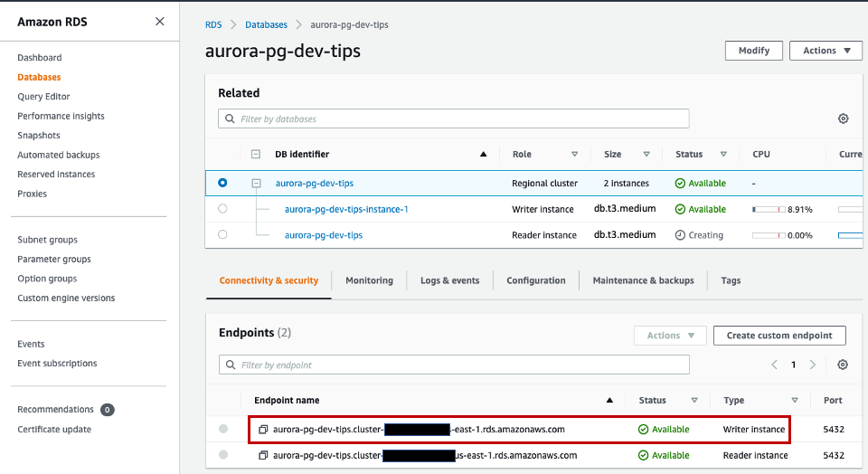Open Proxies in sidebar
Image resolution: width=868 pixels, height=474 pixels.
[33, 194]
